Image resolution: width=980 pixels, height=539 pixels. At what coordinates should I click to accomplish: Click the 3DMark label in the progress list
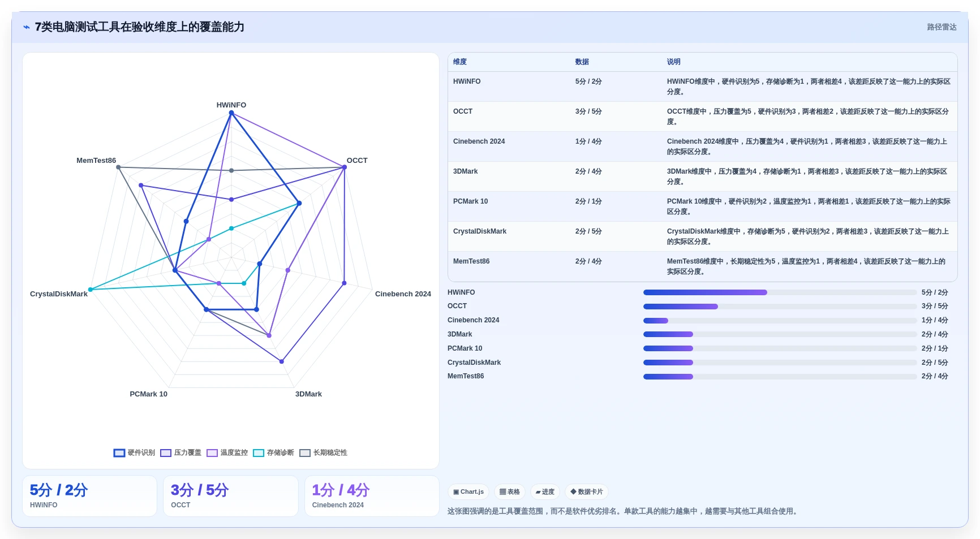(459, 334)
